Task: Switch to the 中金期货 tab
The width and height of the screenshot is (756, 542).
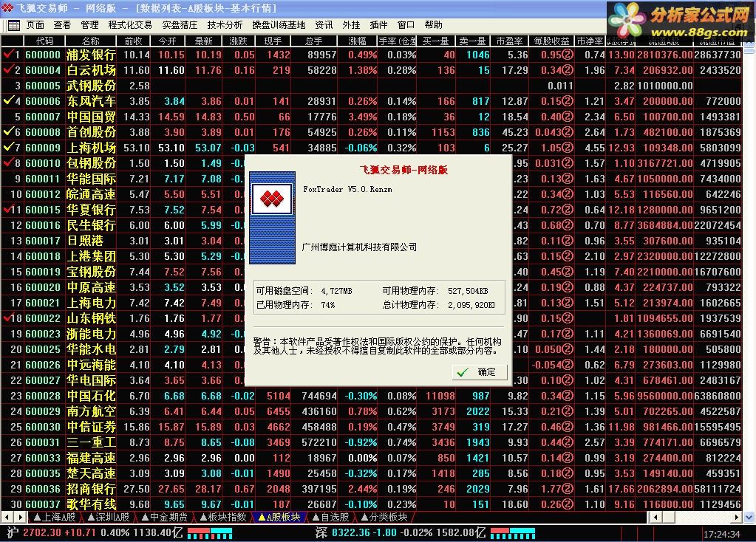Action: [x=164, y=518]
